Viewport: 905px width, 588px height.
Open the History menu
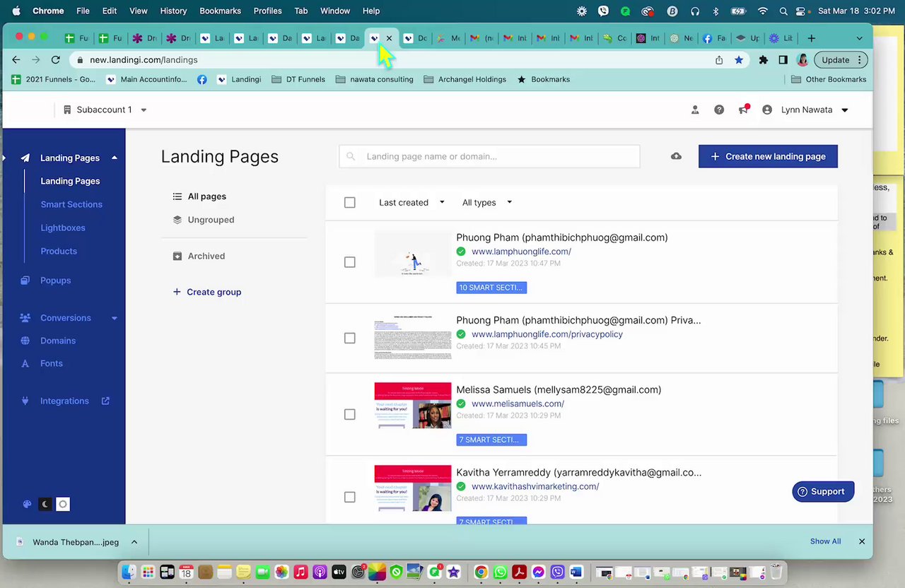(x=173, y=11)
